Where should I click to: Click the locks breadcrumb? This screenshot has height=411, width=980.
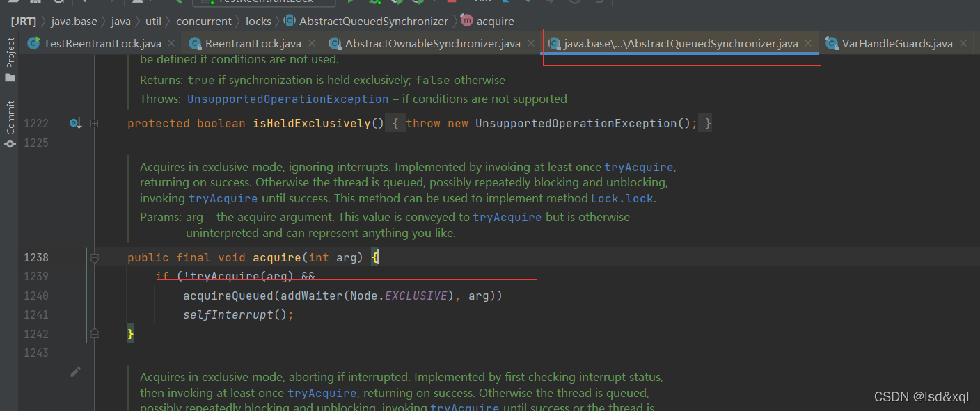tap(258, 21)
